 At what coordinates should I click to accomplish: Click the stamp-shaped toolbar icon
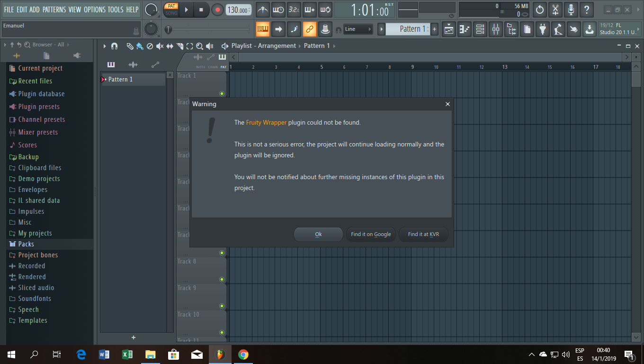coord(325,29)
